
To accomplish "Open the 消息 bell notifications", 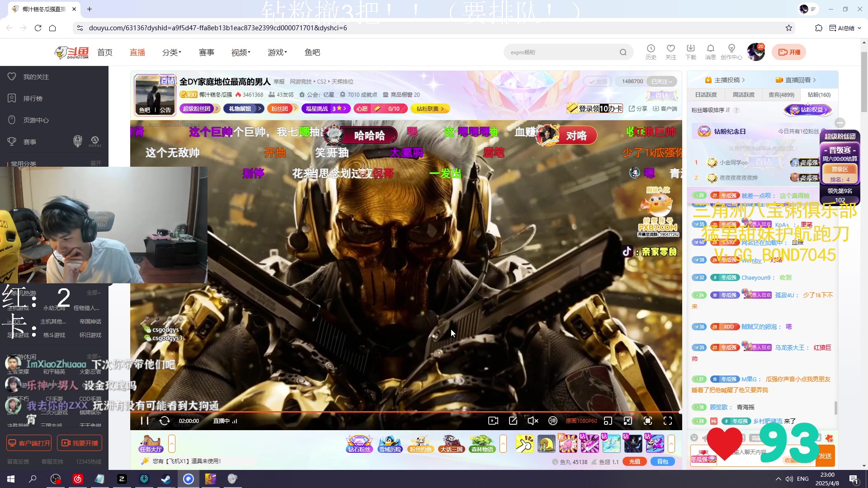I will tap(710, 52).
